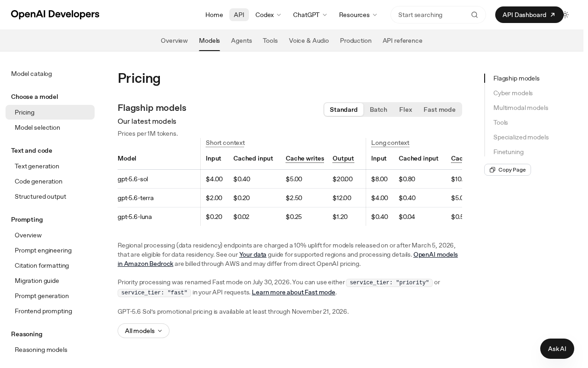Click the OpenAI Developers logo
Image resolution: width=588 pixels, height=368 pixels.
click(x=55, y=15)
